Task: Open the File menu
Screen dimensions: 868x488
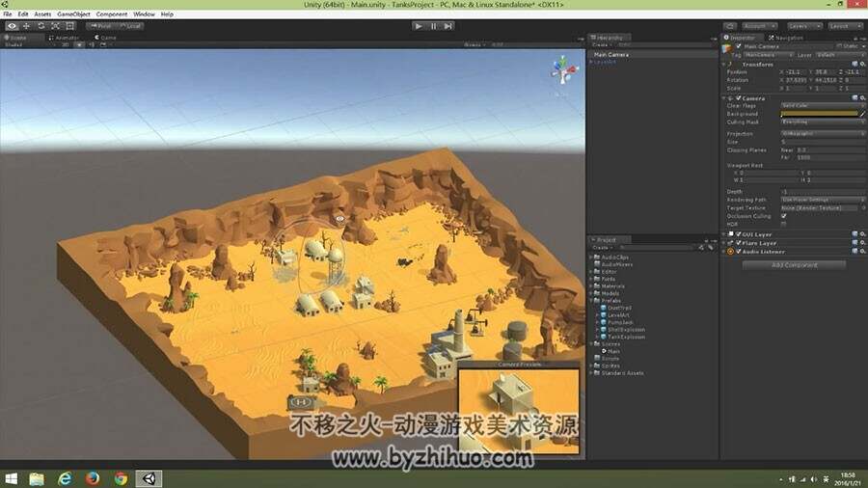Action: [8, 14]
